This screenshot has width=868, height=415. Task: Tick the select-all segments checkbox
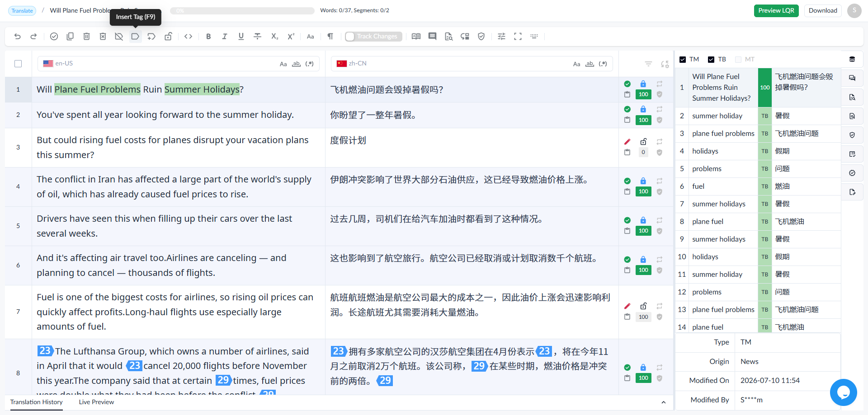[18, 64]
